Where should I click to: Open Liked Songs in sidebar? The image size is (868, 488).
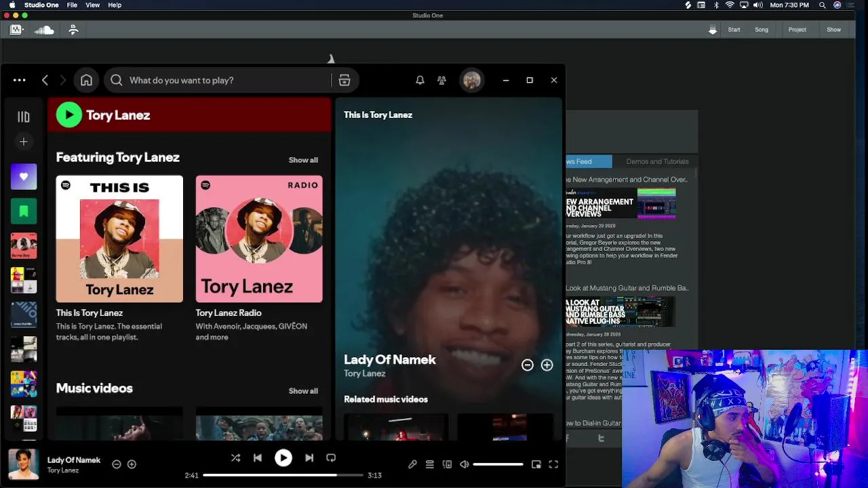24,177
